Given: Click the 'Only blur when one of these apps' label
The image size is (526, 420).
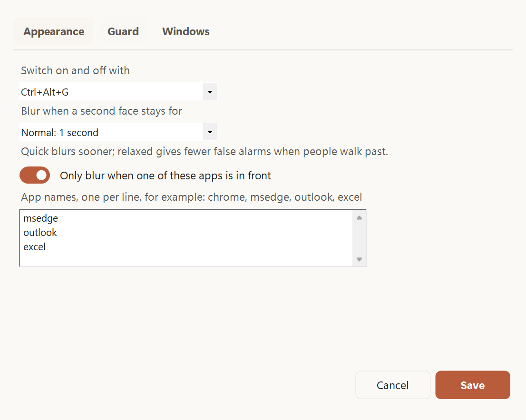Looking at the screenshot, I should [x=166, y=176].
